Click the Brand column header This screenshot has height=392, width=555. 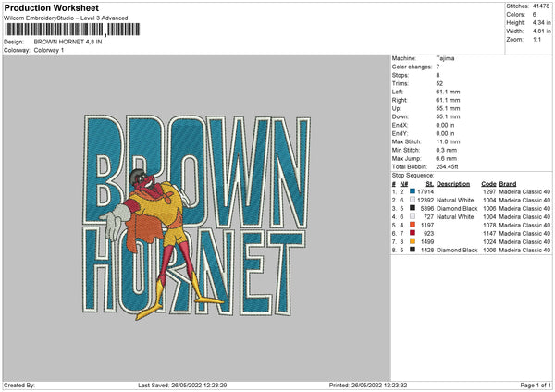pyautogui.click(x=508, y=184)
